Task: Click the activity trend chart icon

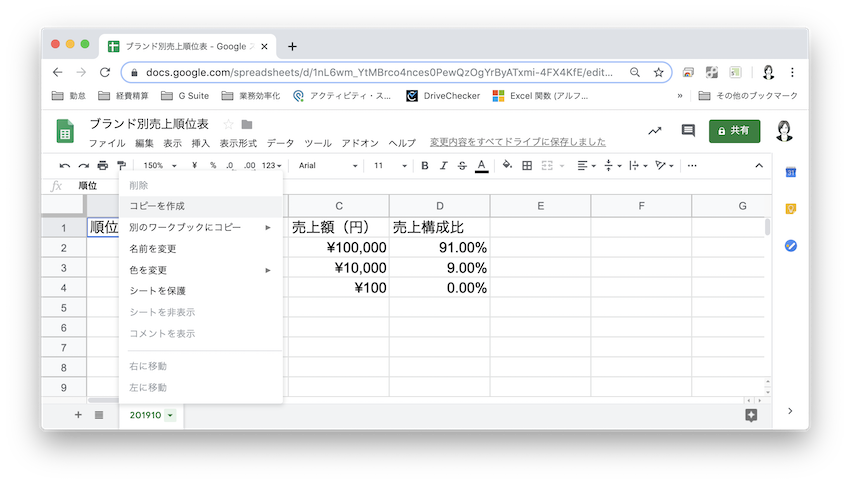Action: (x=655, y=131)
